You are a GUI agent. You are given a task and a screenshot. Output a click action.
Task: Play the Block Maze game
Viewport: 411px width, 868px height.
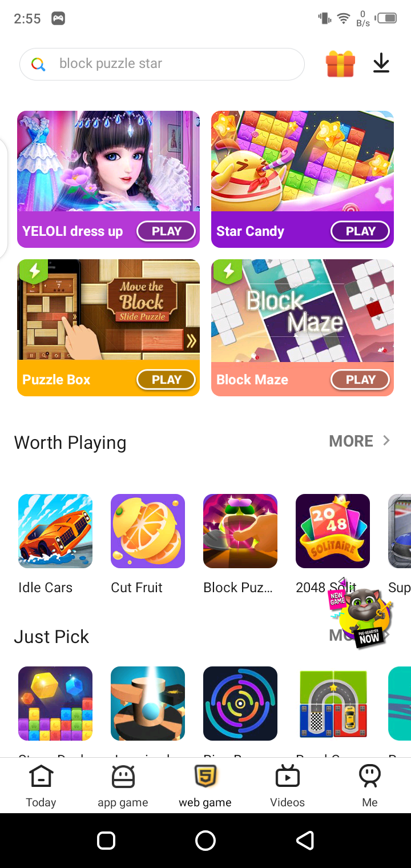pyautogui.click(x=360, y=380)
